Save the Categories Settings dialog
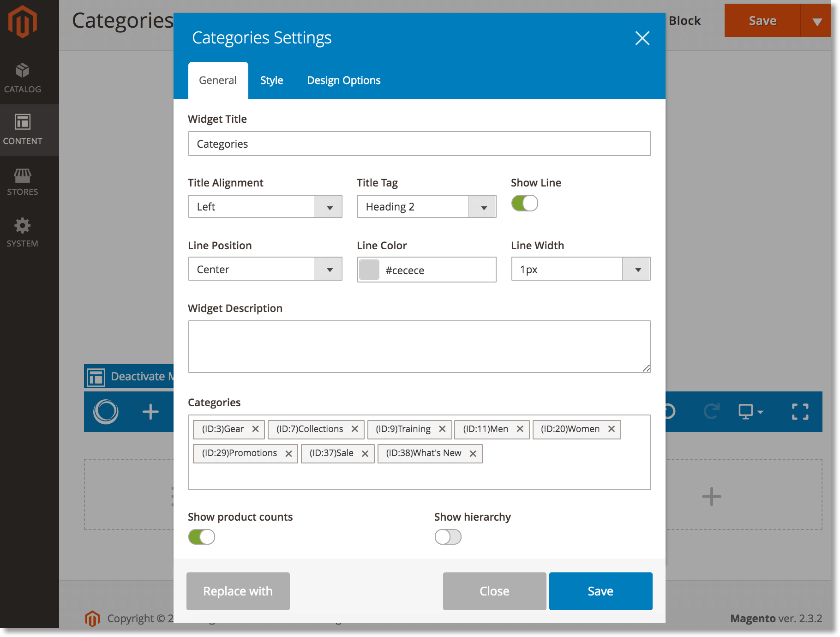This screenshot has width=840, height=637. pos(600,591)
